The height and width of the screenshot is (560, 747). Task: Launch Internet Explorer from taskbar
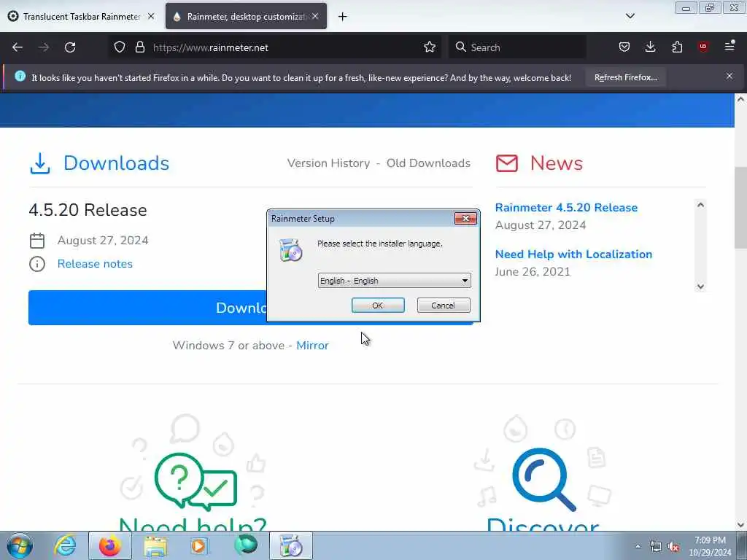[x=65, y=545]
